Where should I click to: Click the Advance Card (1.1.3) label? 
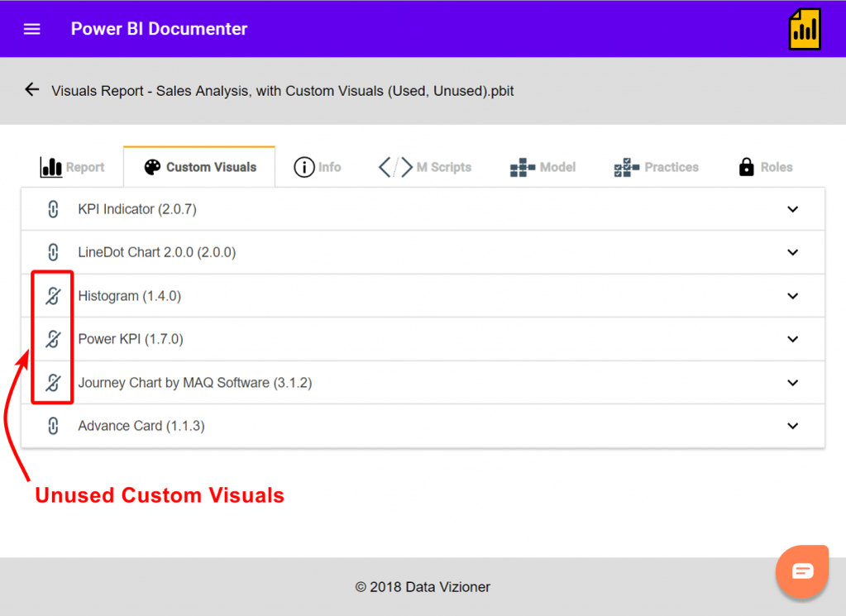[141, 426]
